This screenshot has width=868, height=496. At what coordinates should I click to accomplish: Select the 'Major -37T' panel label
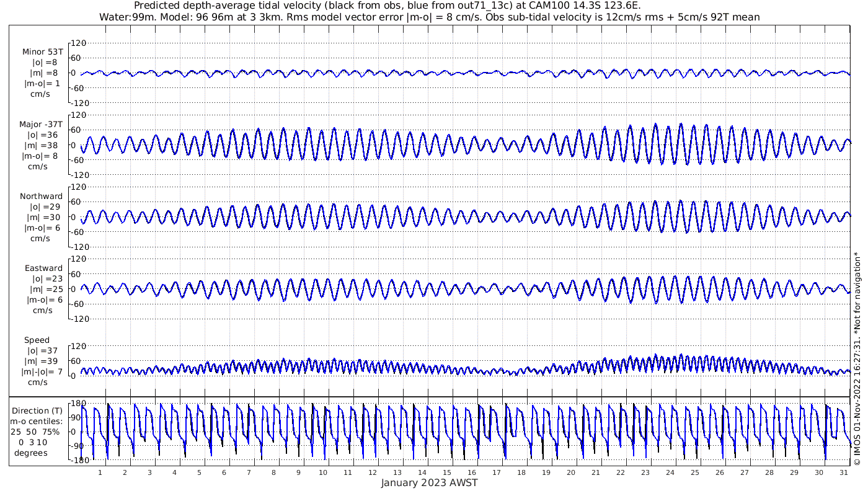[42, 124]
